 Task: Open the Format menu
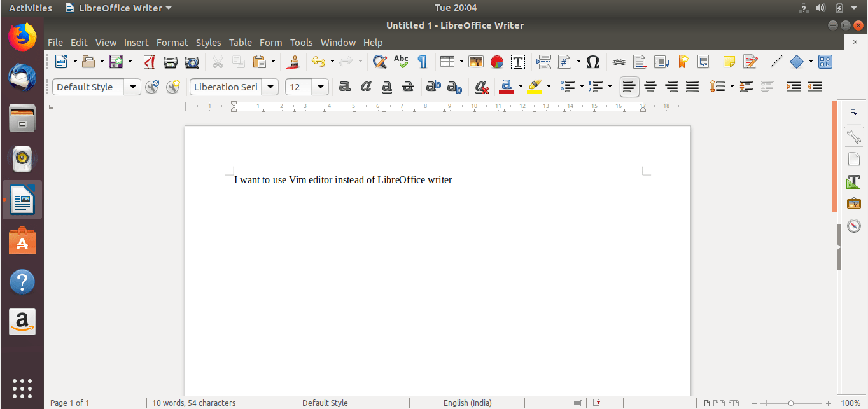click(172, 43)
